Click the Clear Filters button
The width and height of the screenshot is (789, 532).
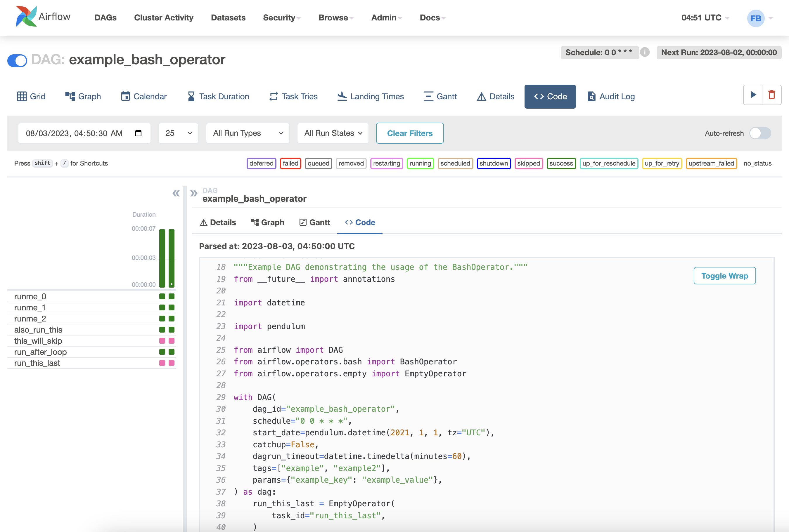coord(410,133)
